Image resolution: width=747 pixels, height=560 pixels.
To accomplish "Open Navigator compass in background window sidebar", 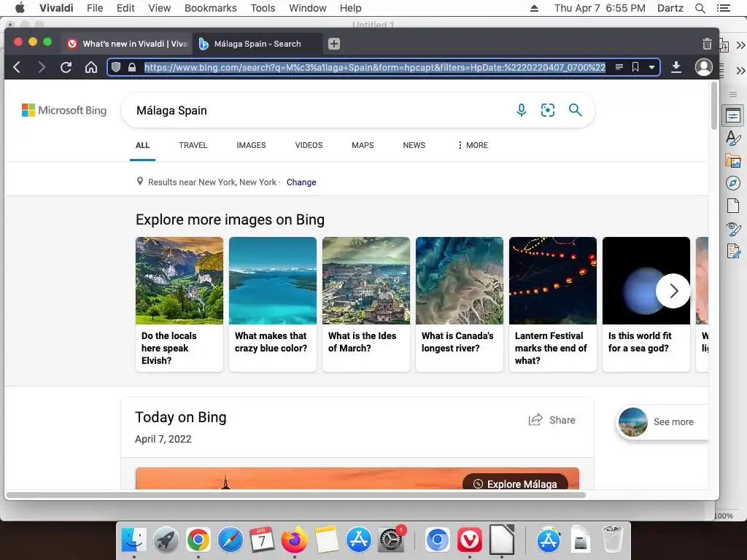I will pos(733,183).
